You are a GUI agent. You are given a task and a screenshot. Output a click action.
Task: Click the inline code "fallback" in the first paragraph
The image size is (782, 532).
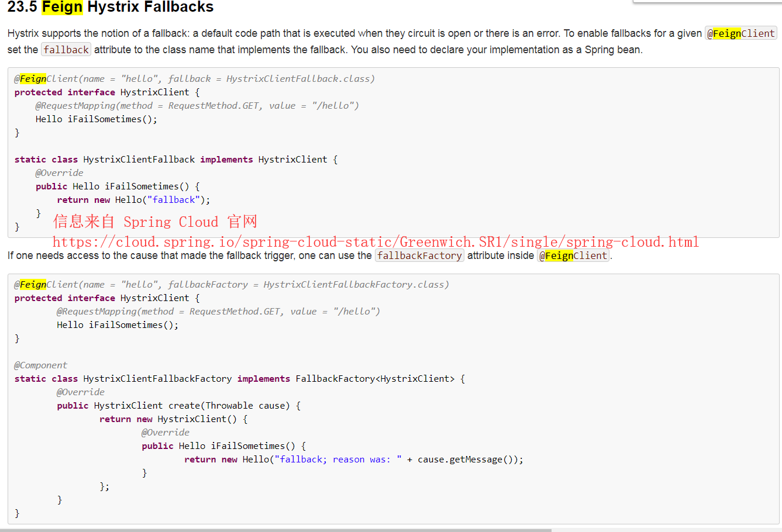coord(66,50)
